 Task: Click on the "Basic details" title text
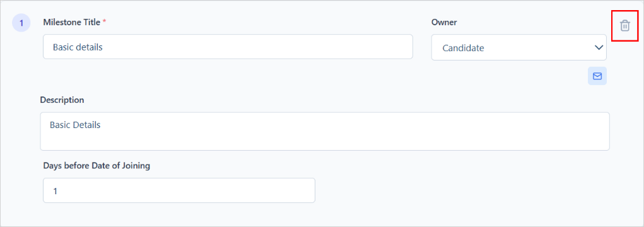(x=78, y=47)
